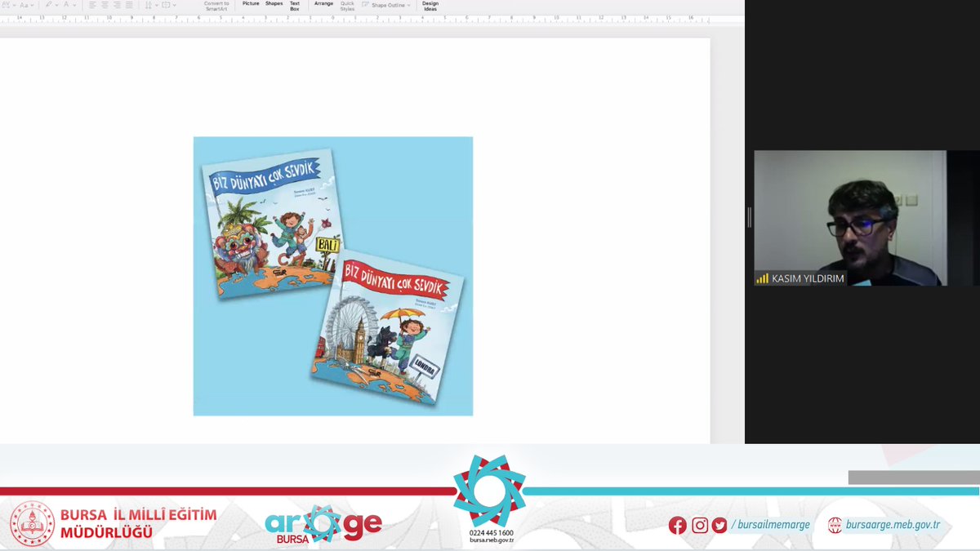980x551 pixels.
Task: Align text left
Action: click(x=92, y=5)
